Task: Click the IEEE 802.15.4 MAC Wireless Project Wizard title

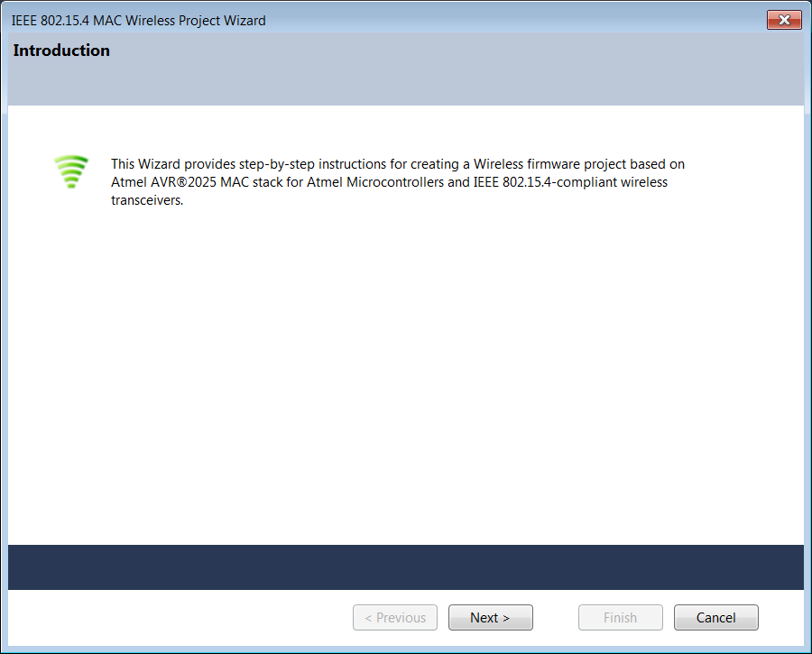Action: (x=139, y=20)
